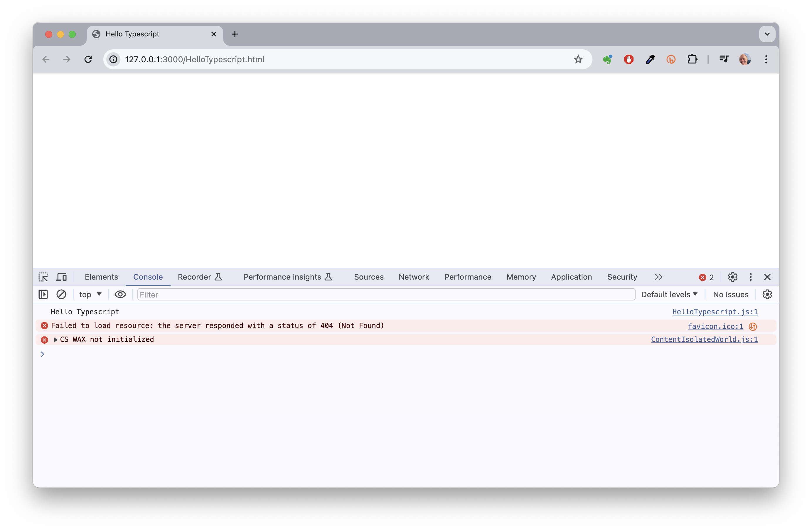Switch to the Elements tab

101,277
